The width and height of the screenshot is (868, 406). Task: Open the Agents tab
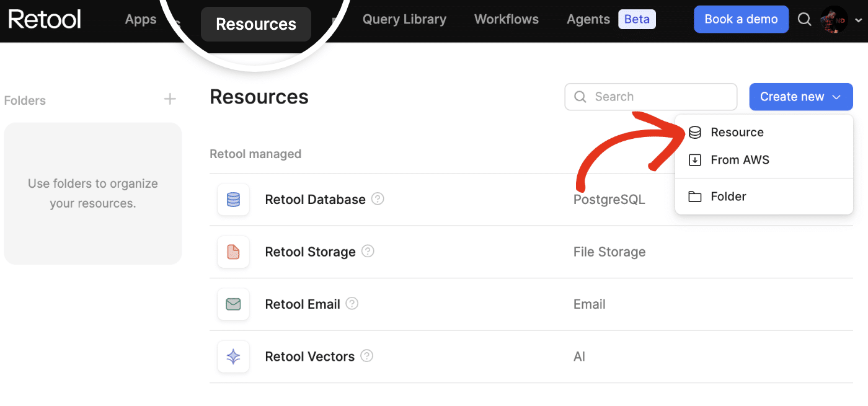point(588,19)
